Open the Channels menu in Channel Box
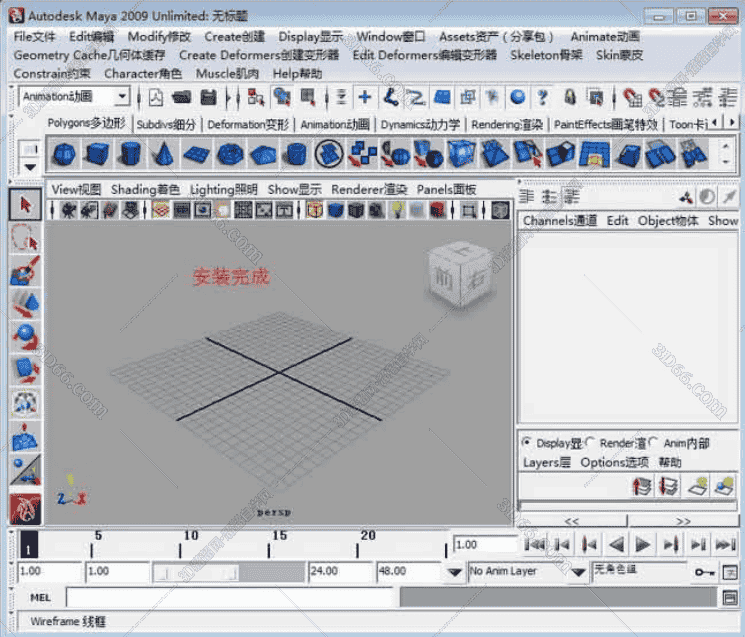Screen dimensions: 745x637 (560, 221)
